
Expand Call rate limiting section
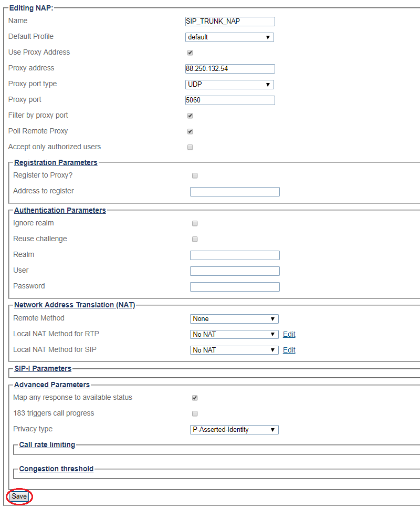pyautogui.click(x=47, y=444)
